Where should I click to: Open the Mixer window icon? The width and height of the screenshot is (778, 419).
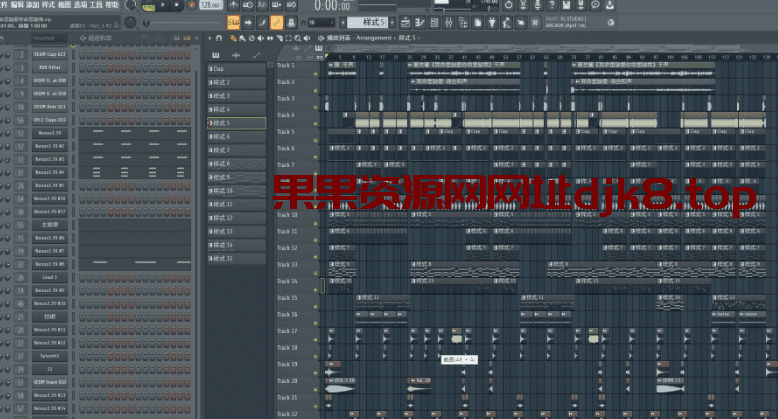[x=449, y=22]
